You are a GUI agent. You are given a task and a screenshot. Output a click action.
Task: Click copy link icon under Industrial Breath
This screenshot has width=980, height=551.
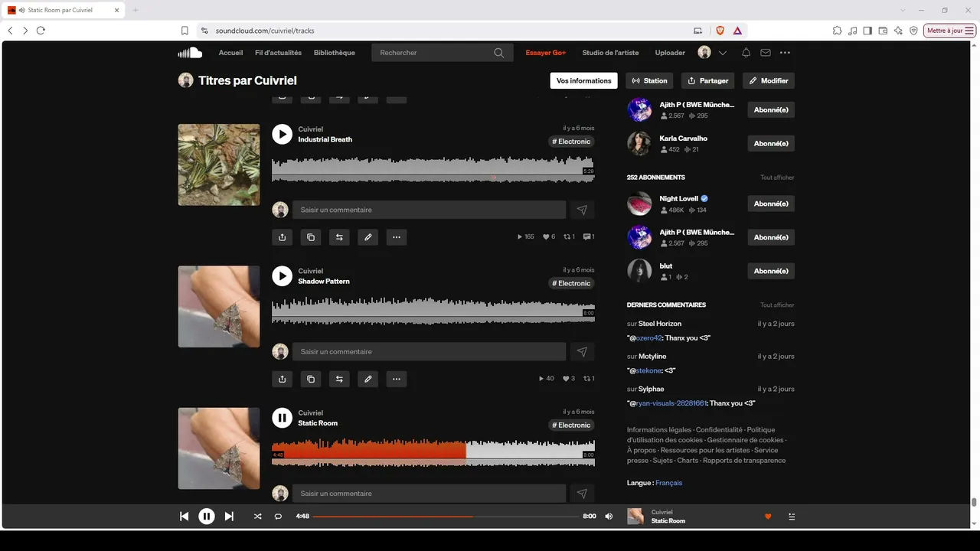coord(310,237)
